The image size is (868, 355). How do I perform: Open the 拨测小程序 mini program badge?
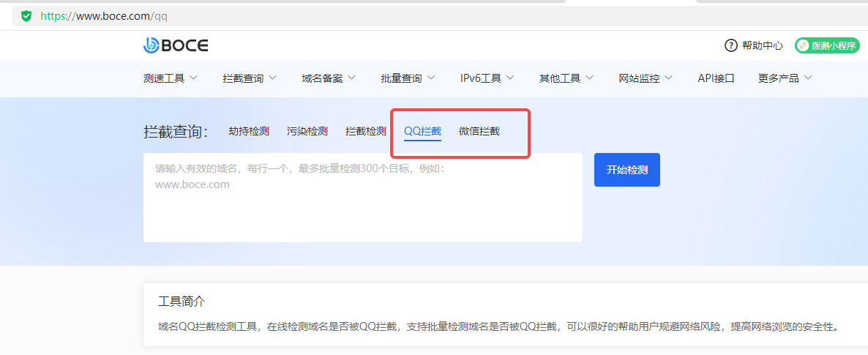(827, 45)
